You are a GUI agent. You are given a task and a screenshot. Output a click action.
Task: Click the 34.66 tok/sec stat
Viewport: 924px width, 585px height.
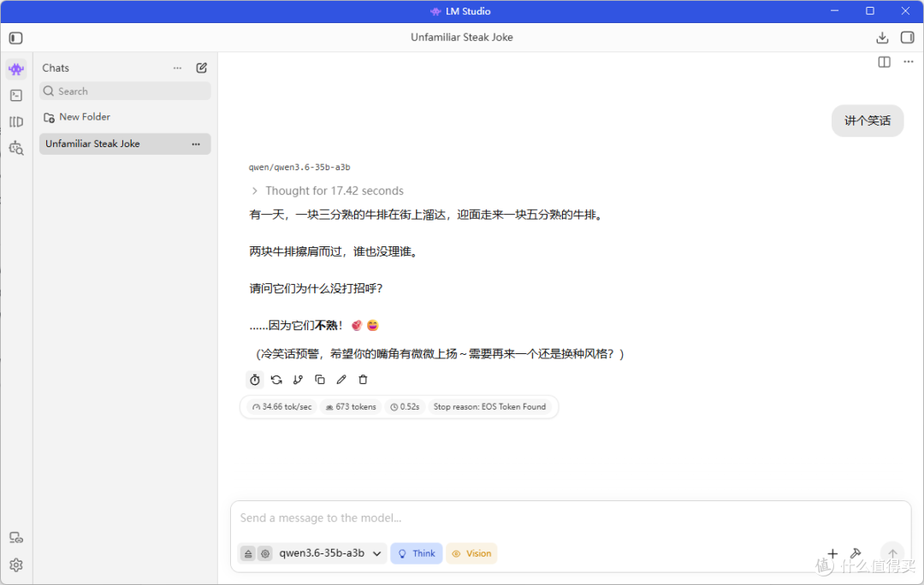[x=281, y=407]
